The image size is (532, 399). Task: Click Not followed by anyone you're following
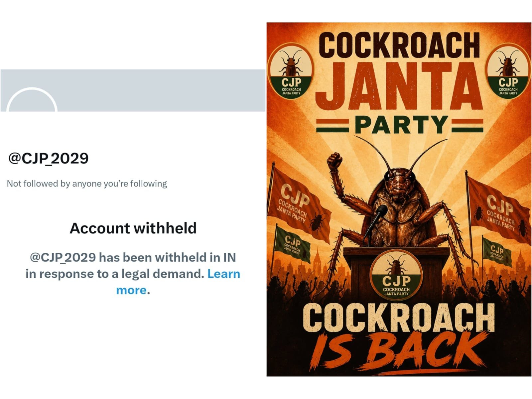(87, 184)
